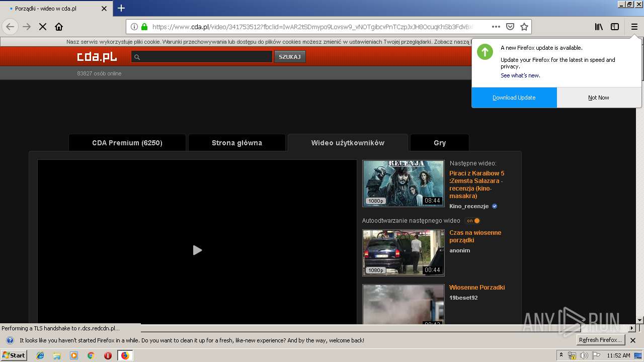Open Action Center flag icon

tap(596, 355)
